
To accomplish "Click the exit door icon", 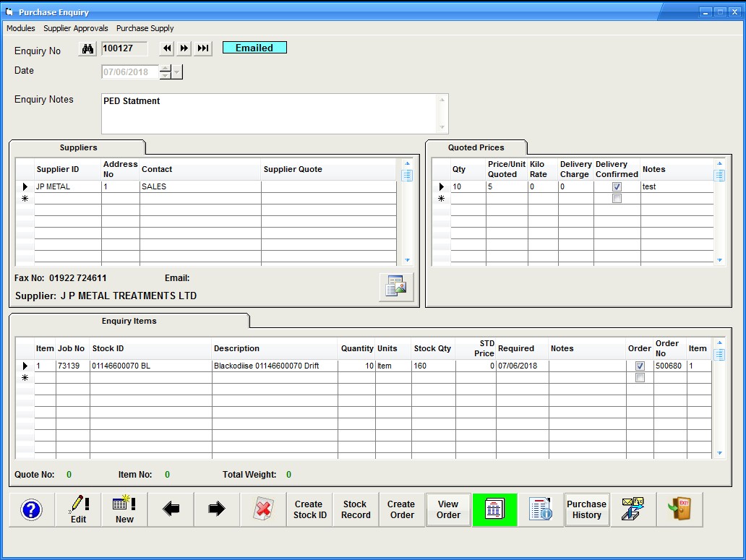I will 679,509.
